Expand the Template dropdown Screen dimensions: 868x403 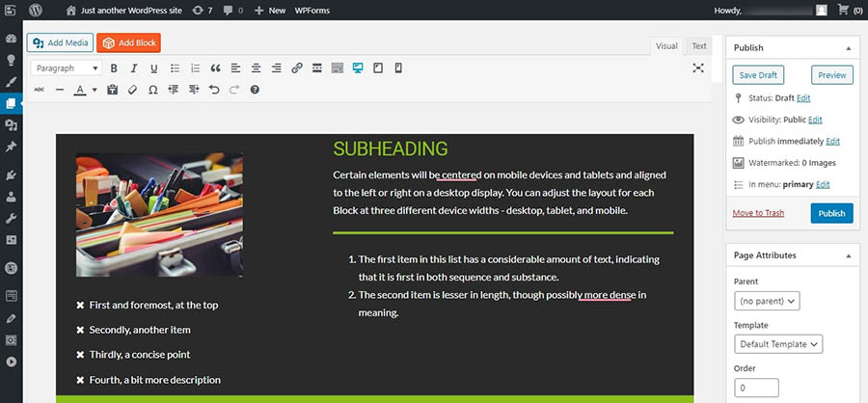pyautogui.click(x=777, y=344)
